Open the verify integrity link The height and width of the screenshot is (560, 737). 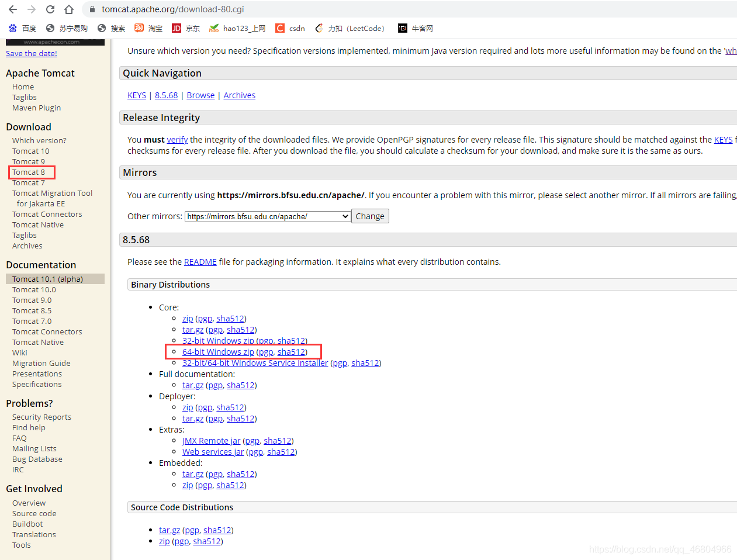coord(177,140)
